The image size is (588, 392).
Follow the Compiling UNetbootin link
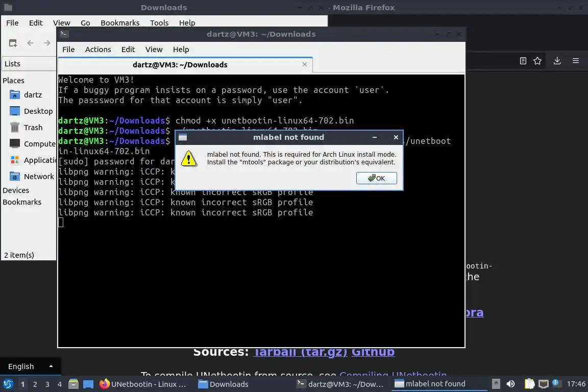point(393,374)
